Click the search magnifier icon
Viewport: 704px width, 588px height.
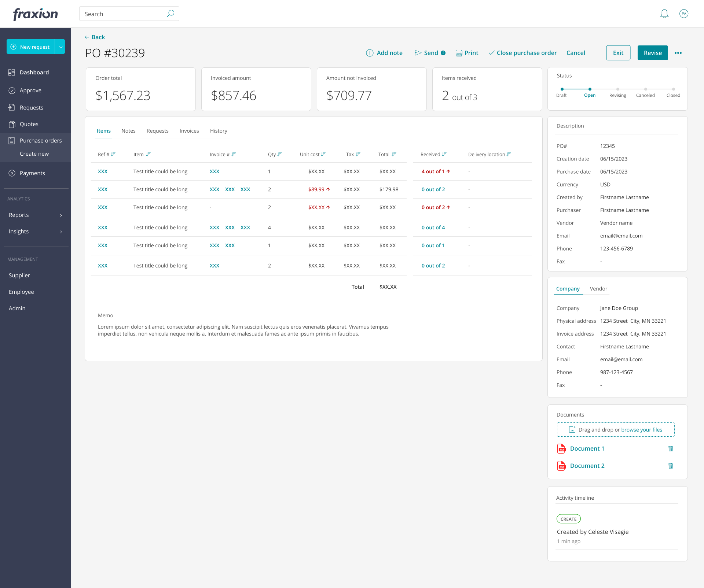[x=170, y=14]
